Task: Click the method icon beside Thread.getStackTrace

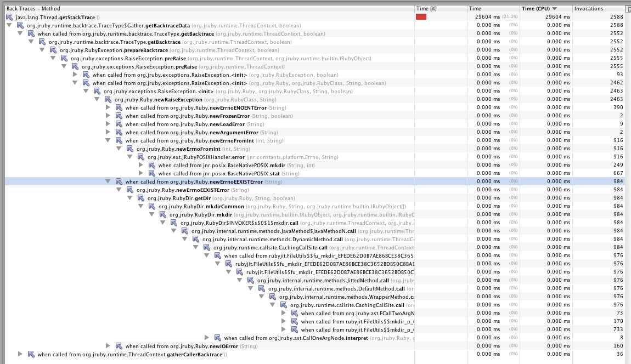Action: point(9,17)
